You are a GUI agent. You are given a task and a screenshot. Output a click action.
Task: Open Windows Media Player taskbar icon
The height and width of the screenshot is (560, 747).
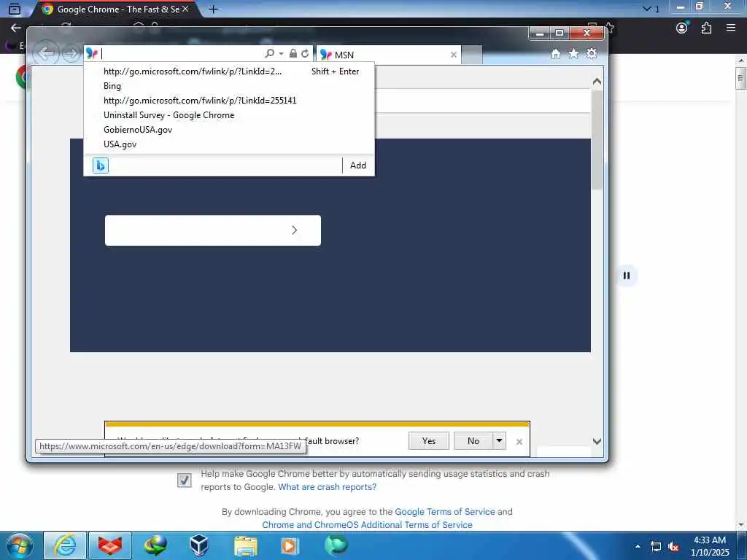pos(290,545)
